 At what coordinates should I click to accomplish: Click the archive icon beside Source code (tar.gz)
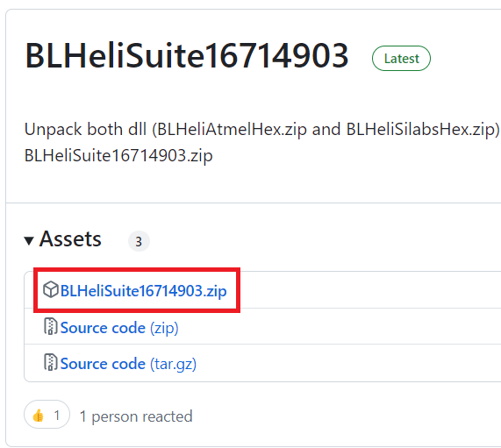click(51, 362)
